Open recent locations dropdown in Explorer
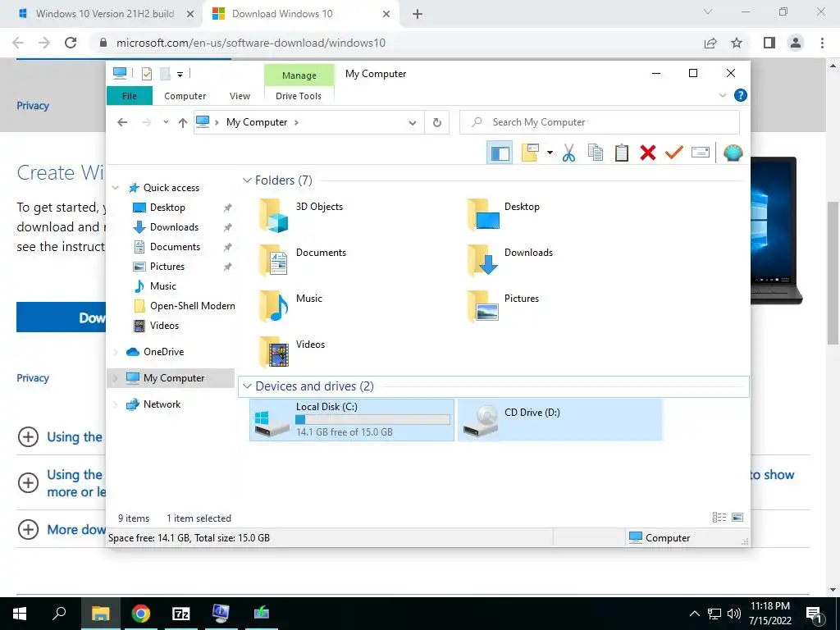This screenshot has width=840, height=630. pos(166,122)
